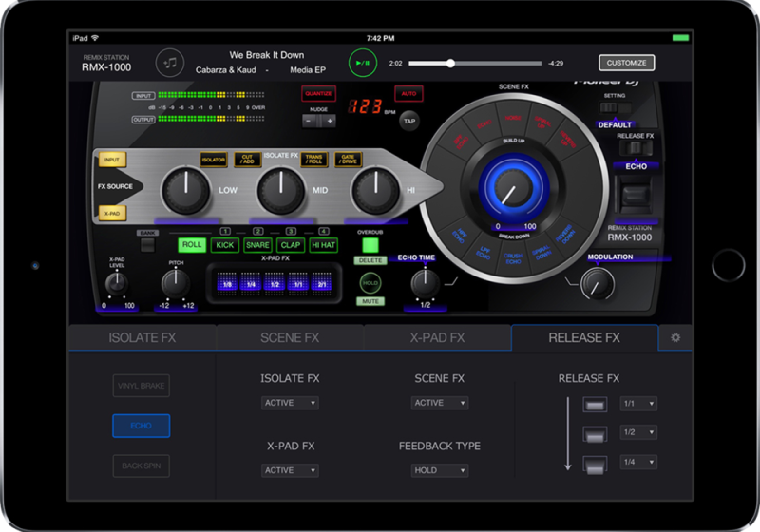Enable the ROLL pad mode

192,245
